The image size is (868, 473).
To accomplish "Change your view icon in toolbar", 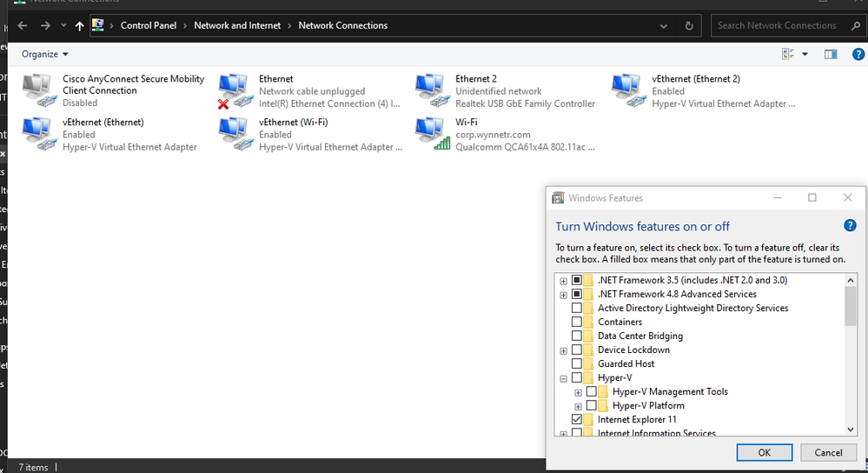I will (788, 54).
